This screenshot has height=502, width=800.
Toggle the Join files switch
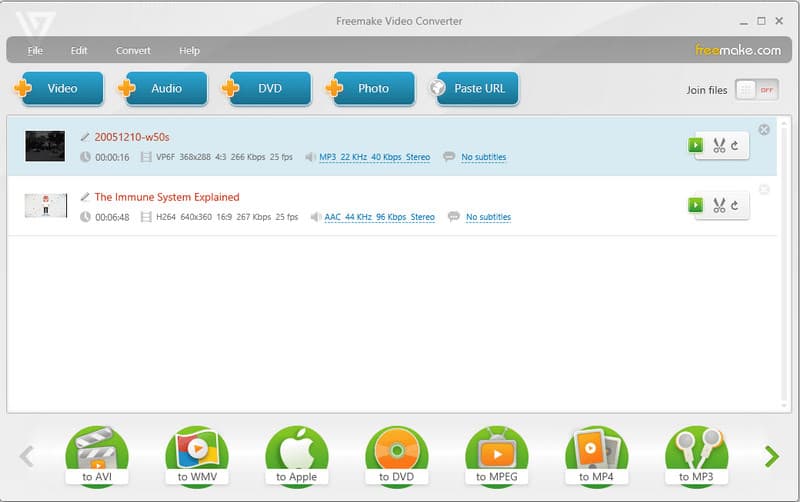(757, 89)
